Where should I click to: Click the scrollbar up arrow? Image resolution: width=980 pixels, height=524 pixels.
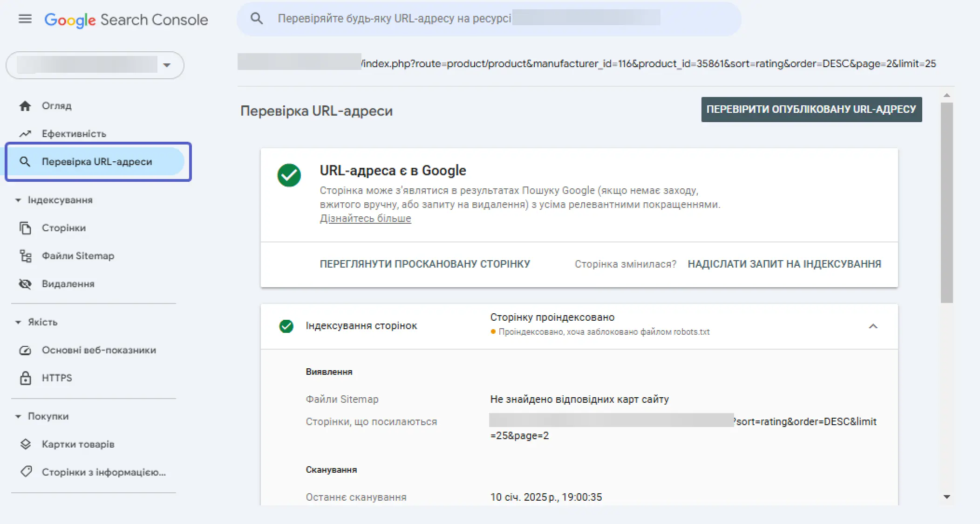[x=946, y=96]
